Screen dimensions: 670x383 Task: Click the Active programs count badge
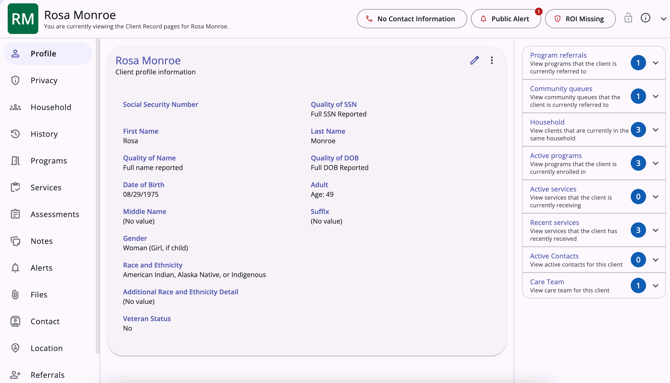[638, 163]
